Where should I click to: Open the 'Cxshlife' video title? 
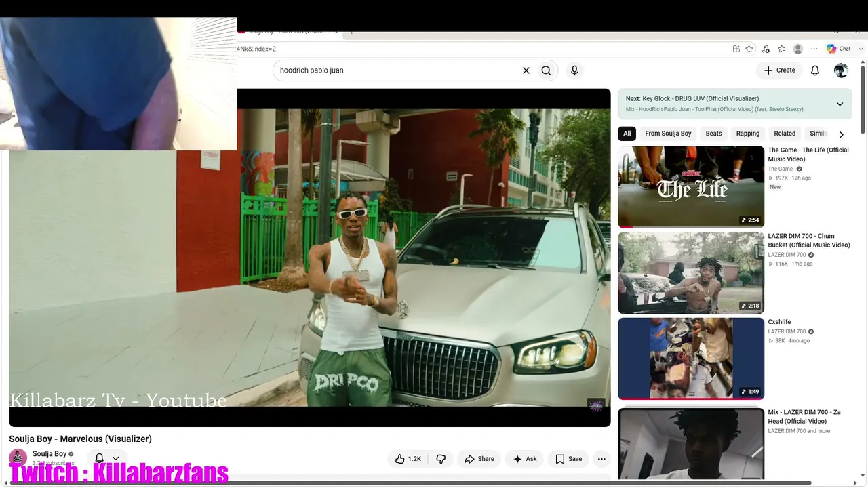[779, 322]
